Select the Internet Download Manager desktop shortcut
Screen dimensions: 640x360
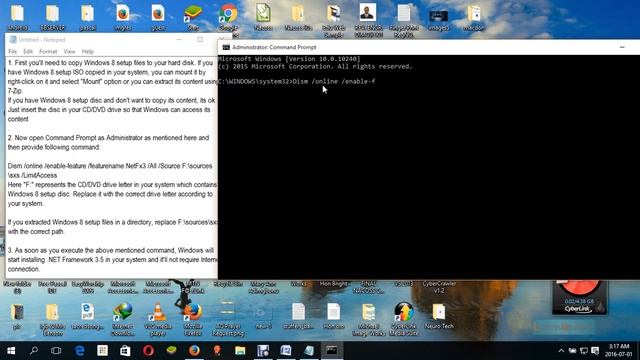122,319
